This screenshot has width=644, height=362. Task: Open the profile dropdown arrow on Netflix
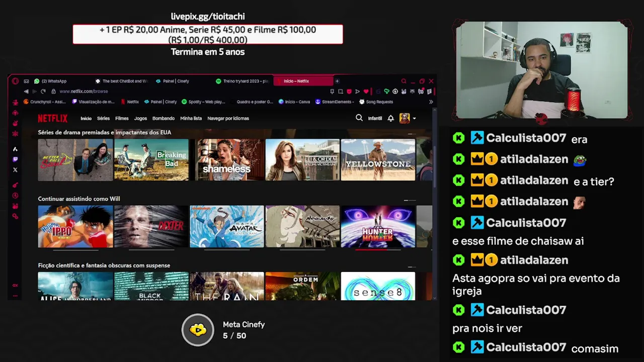pos(414,119)
